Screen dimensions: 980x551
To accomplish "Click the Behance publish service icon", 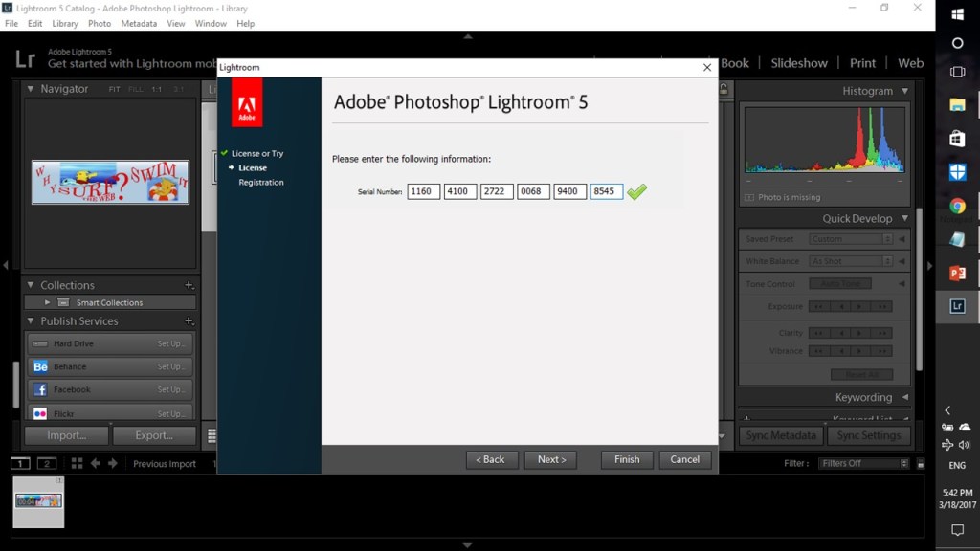I will 40,367.
